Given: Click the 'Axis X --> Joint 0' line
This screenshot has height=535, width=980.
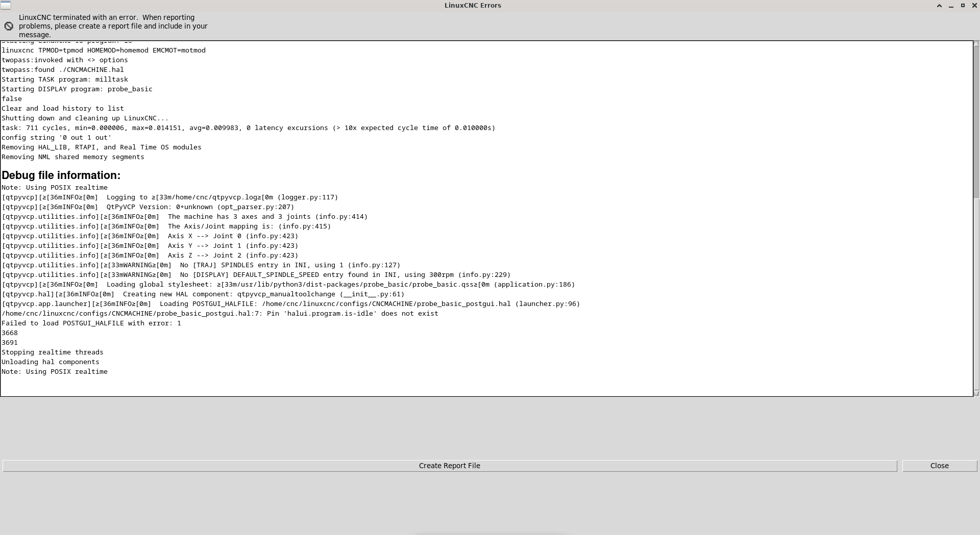Looking at the screenshot, I should point(150,236).
